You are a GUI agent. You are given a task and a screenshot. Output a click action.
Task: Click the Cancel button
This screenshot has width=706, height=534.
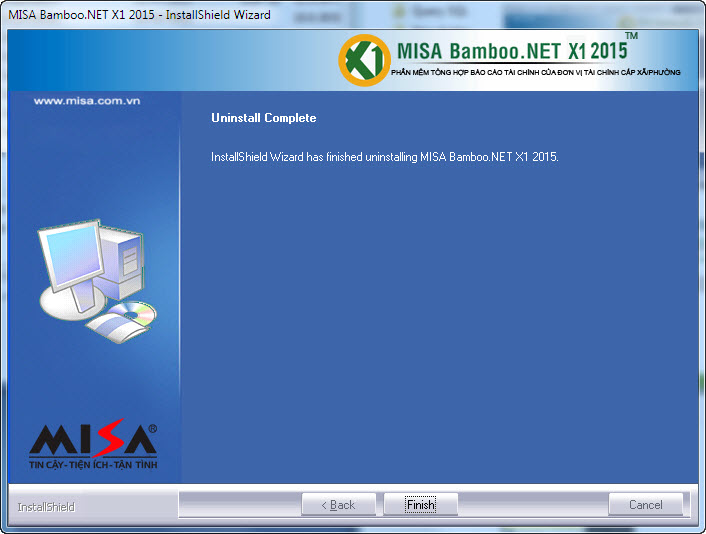click(646, 504)
